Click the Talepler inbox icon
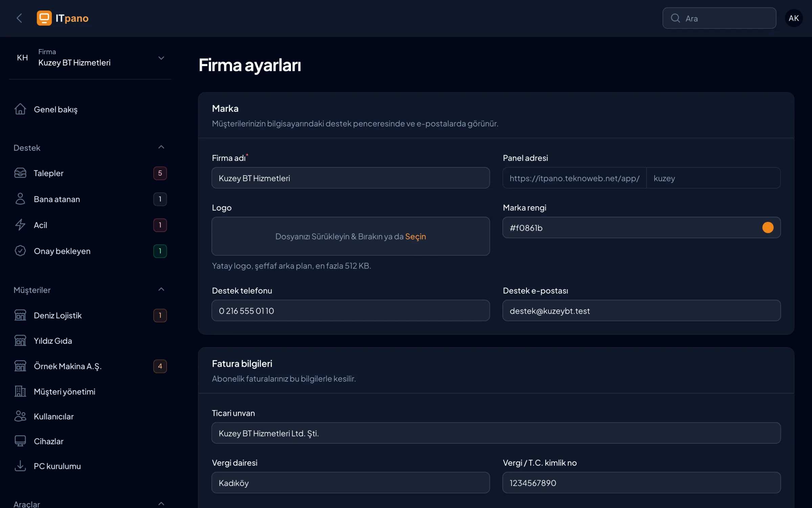The image size is (812, 508). [x=20, y=173]
